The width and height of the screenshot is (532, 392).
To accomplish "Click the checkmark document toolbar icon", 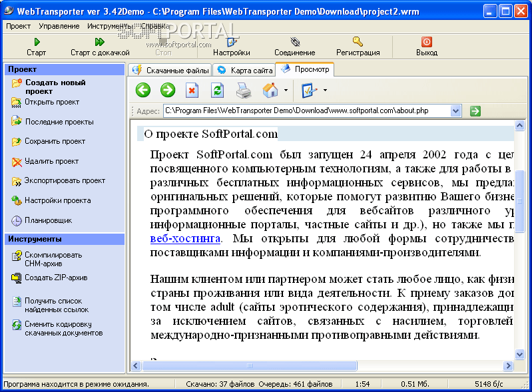I will [309, 91].
